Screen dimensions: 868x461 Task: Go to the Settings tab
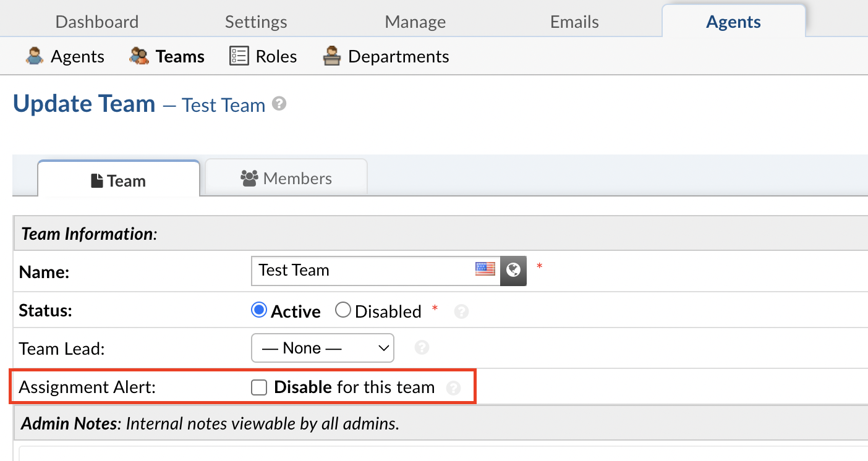pos(256,22)
